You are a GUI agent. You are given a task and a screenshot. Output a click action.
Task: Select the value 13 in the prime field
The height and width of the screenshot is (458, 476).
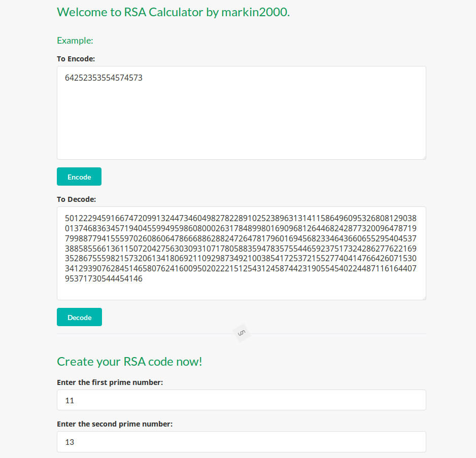[70, 442]
